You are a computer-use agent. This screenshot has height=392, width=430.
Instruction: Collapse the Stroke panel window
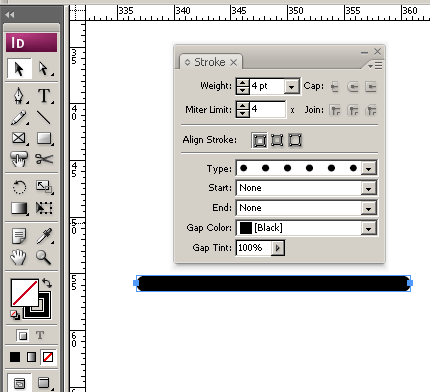[364, 52]
